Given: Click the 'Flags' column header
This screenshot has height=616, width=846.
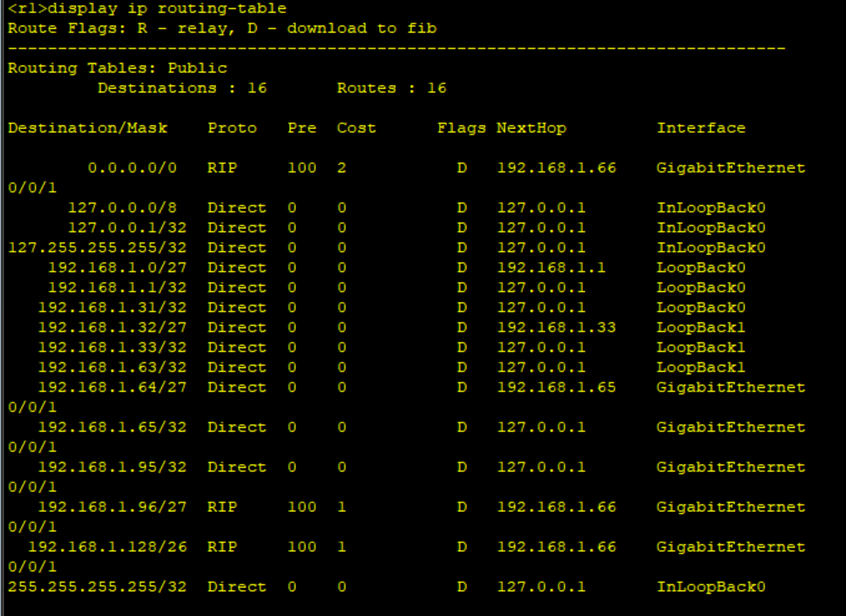Looking at the screenshot, I should pos(462,128).
